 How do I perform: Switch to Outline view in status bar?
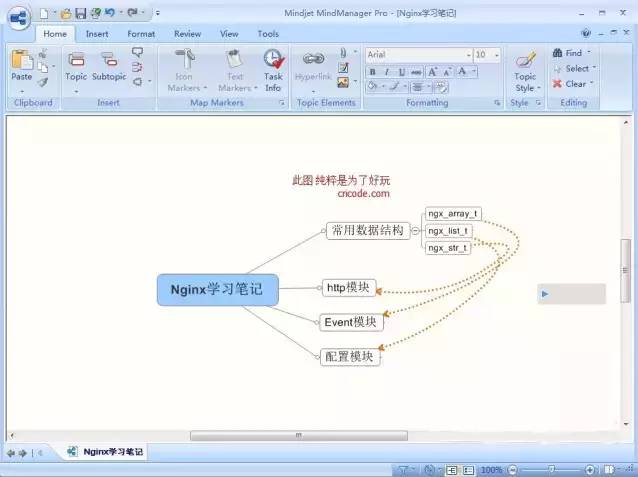tap(468, 470)
